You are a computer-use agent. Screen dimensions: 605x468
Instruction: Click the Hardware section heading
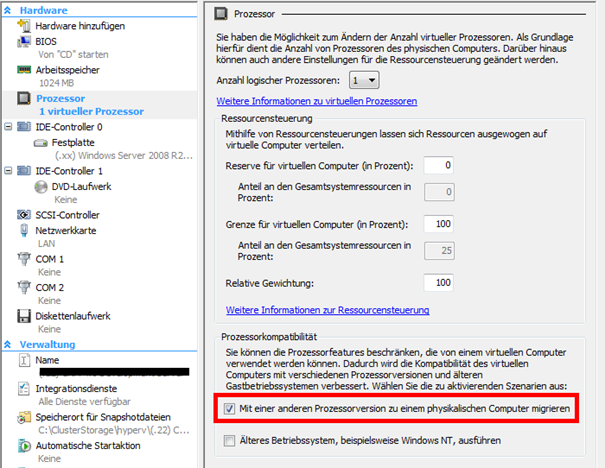[x=44, y=10]
